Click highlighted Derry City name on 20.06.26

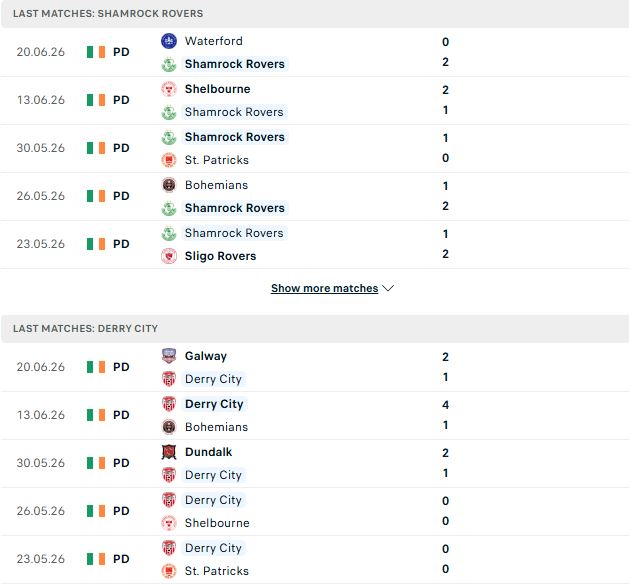point(213,379)
